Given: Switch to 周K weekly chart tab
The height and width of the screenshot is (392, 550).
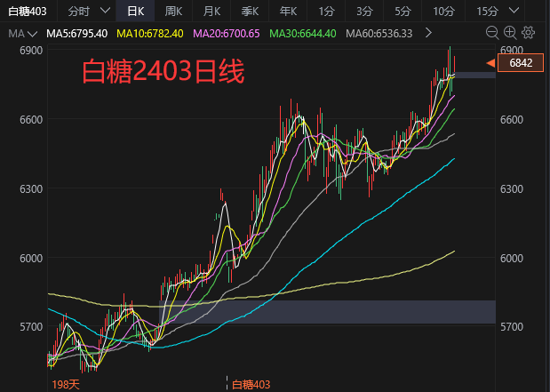Looking at the screenshot, I should click(173, 12).
